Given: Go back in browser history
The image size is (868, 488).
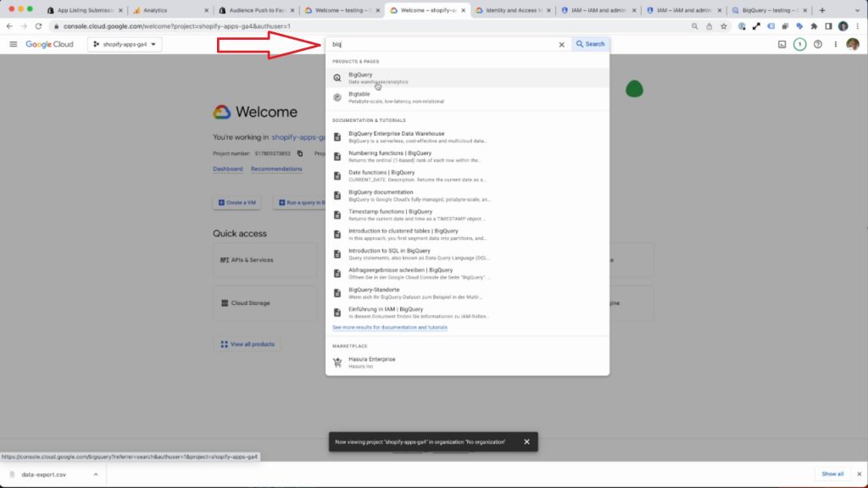Looking at the screenshot, I should pos(9,26).
